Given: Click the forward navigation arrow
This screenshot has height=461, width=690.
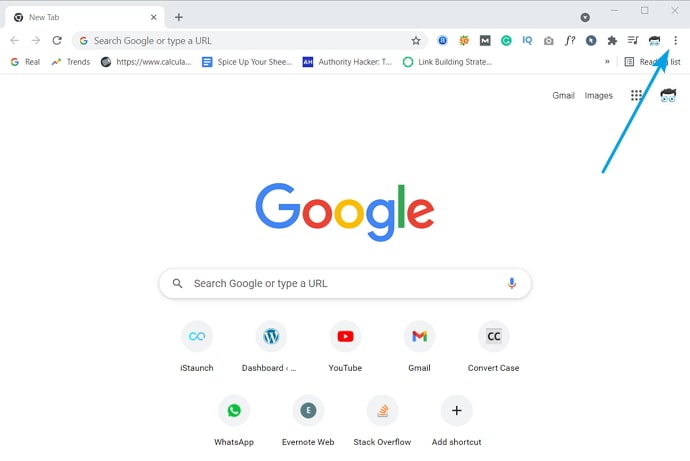Looking at the screenshot, I should 36,40.
